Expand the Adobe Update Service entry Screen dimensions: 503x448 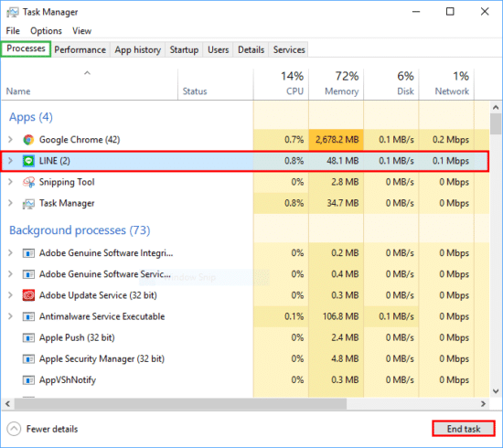click(x=10, y=295)
